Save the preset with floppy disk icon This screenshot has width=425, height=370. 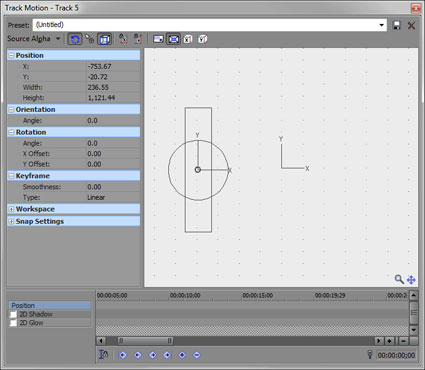396,25
